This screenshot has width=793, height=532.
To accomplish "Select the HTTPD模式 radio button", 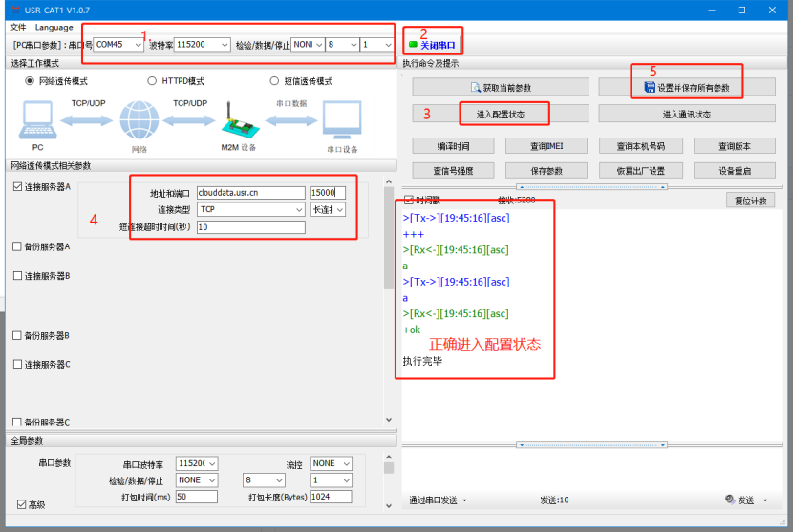I will tap(152, 81).
